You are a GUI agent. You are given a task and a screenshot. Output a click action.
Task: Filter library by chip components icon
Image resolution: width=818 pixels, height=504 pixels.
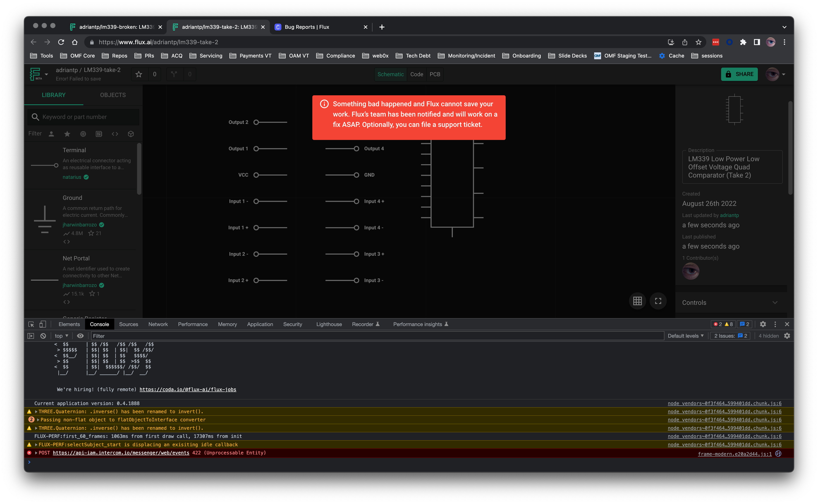pos(83,134)
